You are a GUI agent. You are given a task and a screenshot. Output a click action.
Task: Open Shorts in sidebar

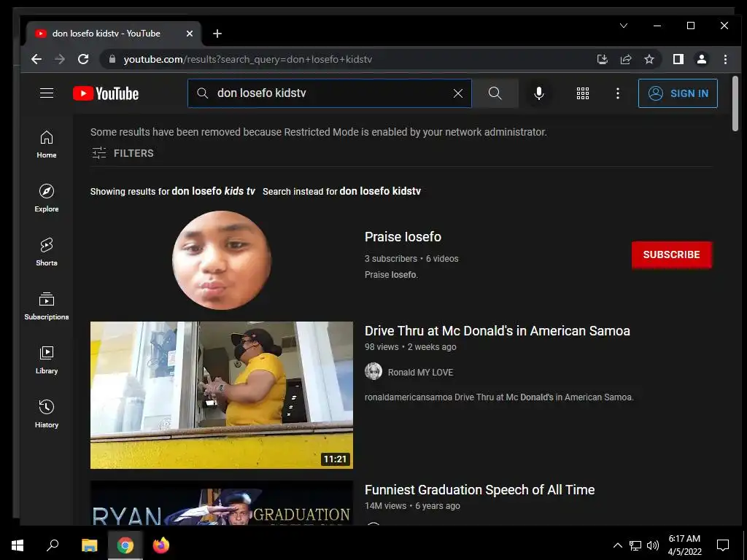coord(47,252)
